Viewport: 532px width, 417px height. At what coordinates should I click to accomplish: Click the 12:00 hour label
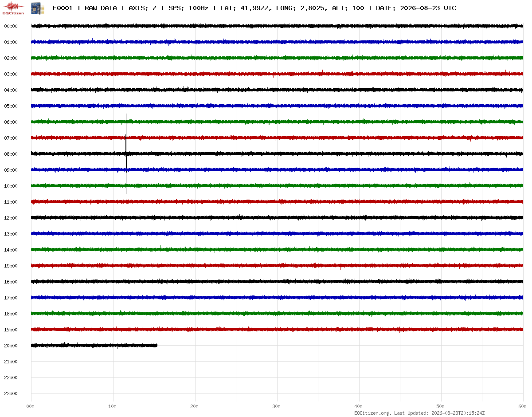point(11,218)
